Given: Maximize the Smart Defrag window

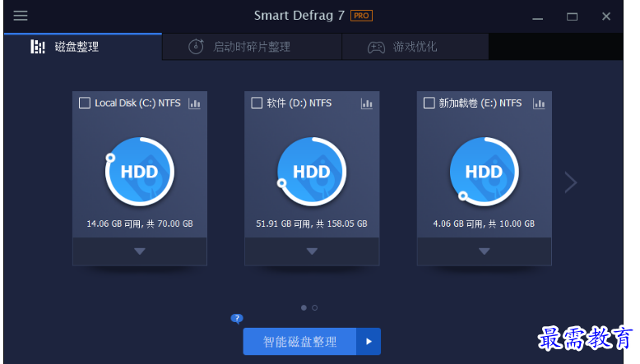Looking at the screenshot, I should pyautogui.click(x=572, y=16).
